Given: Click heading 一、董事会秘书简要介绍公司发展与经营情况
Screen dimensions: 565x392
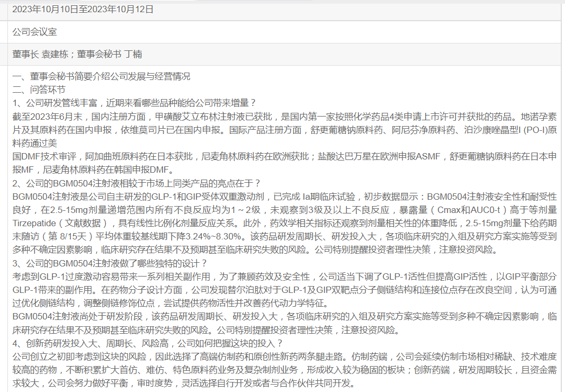Looking at the screenshot, I should coord(101,76).
